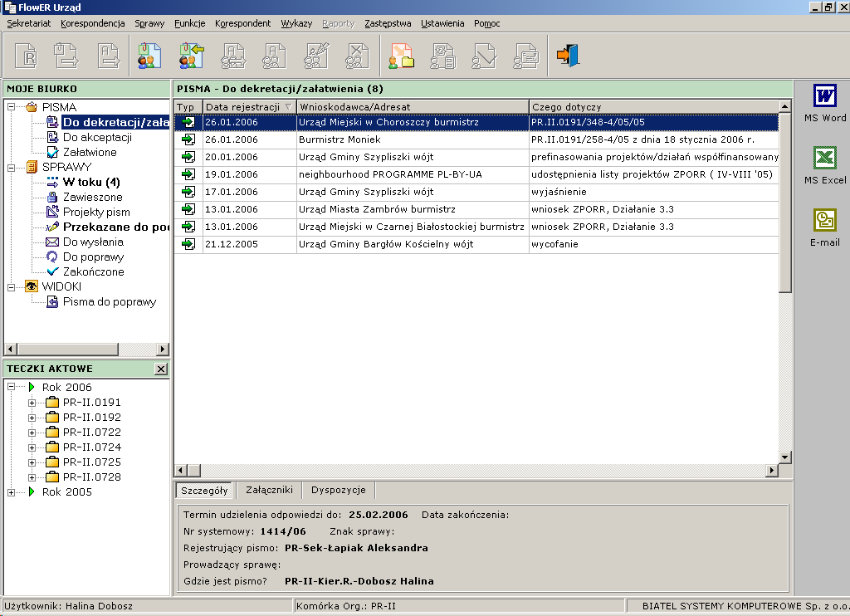Click the eye icon next to WIDOKI
850x616 pixels.
point(32,286)
